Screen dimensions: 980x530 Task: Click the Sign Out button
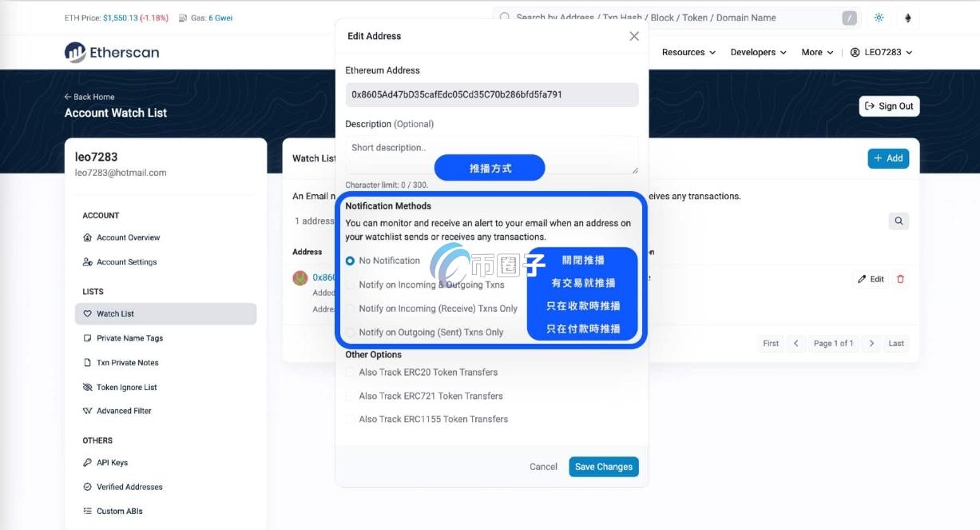889,106
